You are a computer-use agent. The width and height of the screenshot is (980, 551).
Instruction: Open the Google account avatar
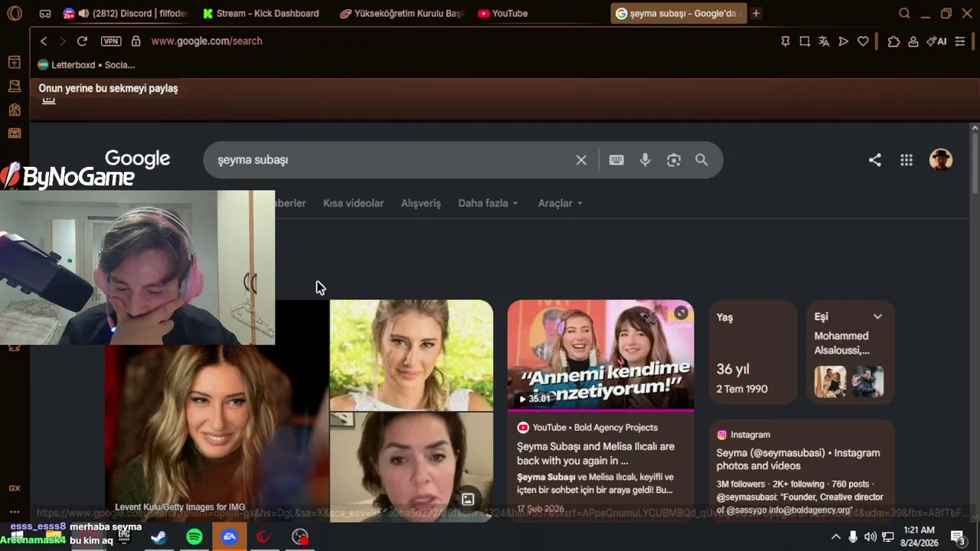click(941, 159)
